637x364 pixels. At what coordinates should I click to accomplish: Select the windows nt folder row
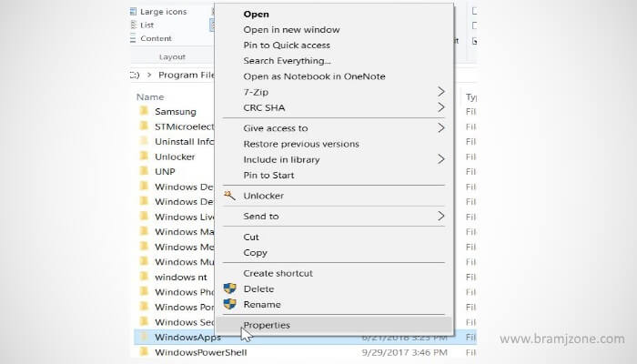pos(175,277)
